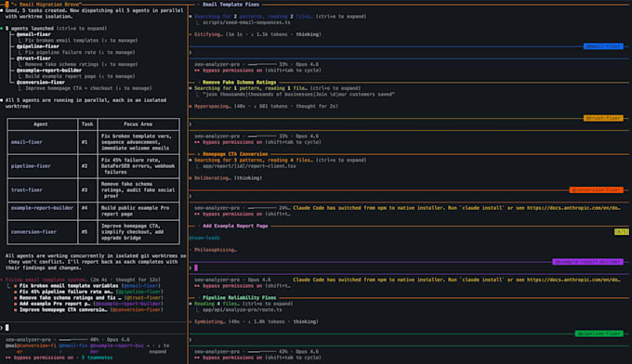Click the 'Agent' table column header
Viewport: 632px width, 364px height.
tap(40, 124)
